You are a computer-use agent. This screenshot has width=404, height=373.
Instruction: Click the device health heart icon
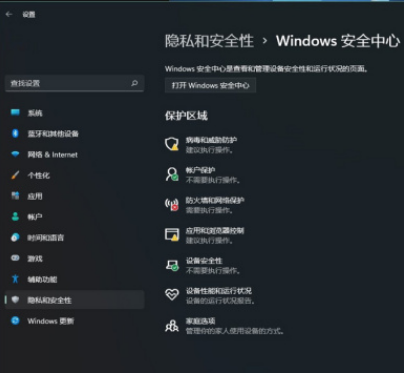172,295
